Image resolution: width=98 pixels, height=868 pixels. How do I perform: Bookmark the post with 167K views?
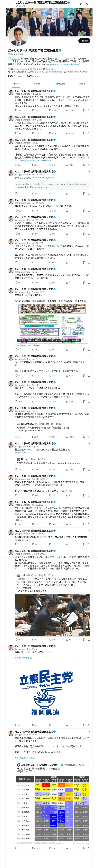coord(84,165)
